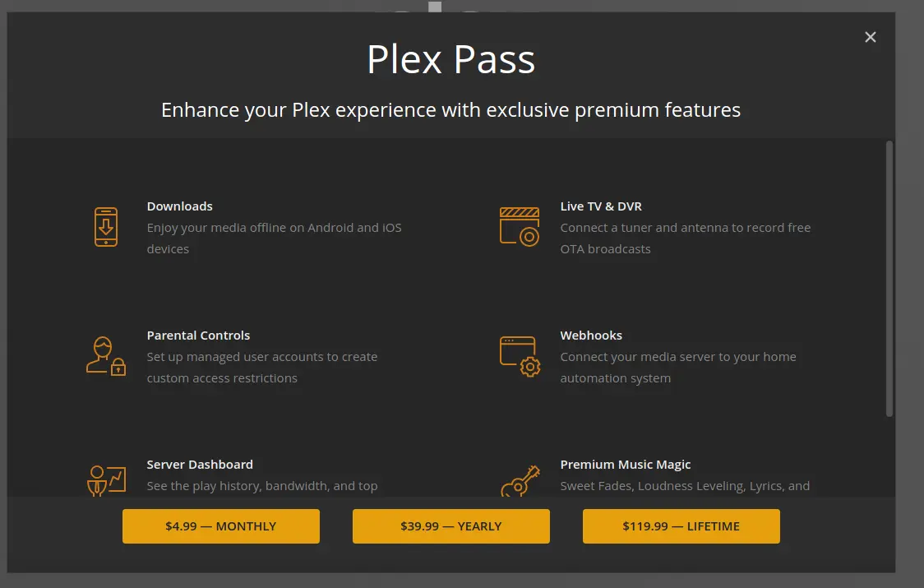Screen dimensions: 924x588
Task: Click the Premium Music Magic guitar icon
Action: point(520,481)
